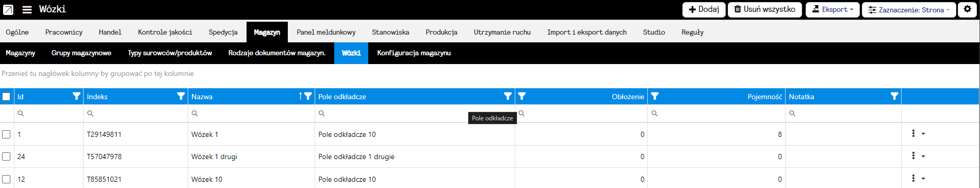Click the app logo icon

(8, 10)
